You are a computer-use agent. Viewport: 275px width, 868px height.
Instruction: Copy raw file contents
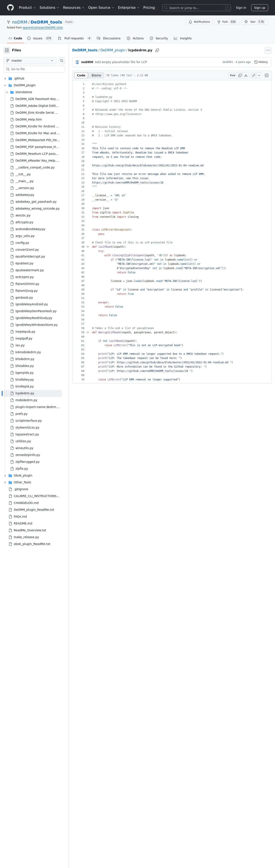(x=240, y=76)
